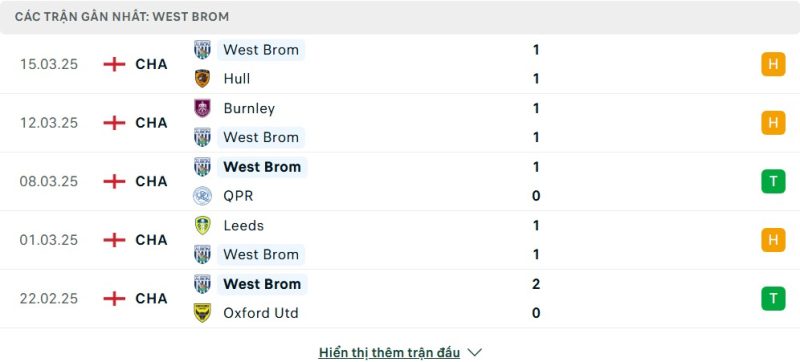Click orange H badge for the Leeds match

click(773, 240)
